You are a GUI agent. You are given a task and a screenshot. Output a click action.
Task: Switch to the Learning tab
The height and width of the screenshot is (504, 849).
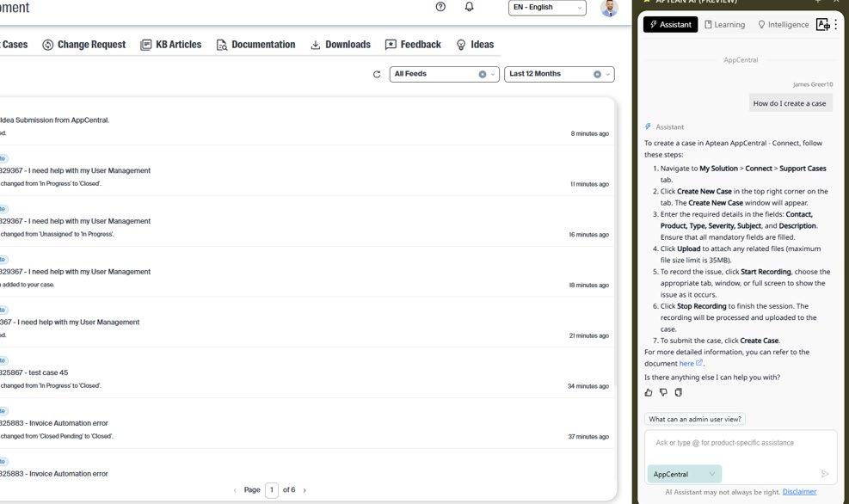coord(724,24)
